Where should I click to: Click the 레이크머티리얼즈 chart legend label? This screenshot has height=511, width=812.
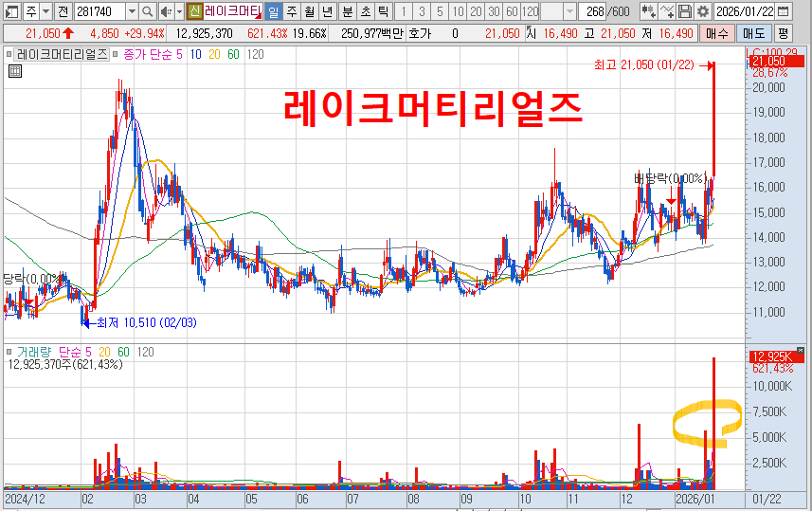tap(63, 54)
